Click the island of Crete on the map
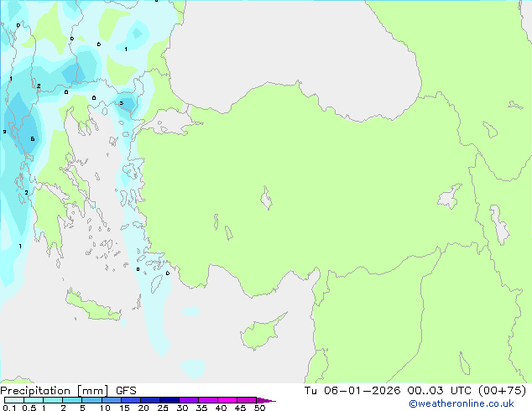This screenshot has height=411, width=532. [93, 305]
